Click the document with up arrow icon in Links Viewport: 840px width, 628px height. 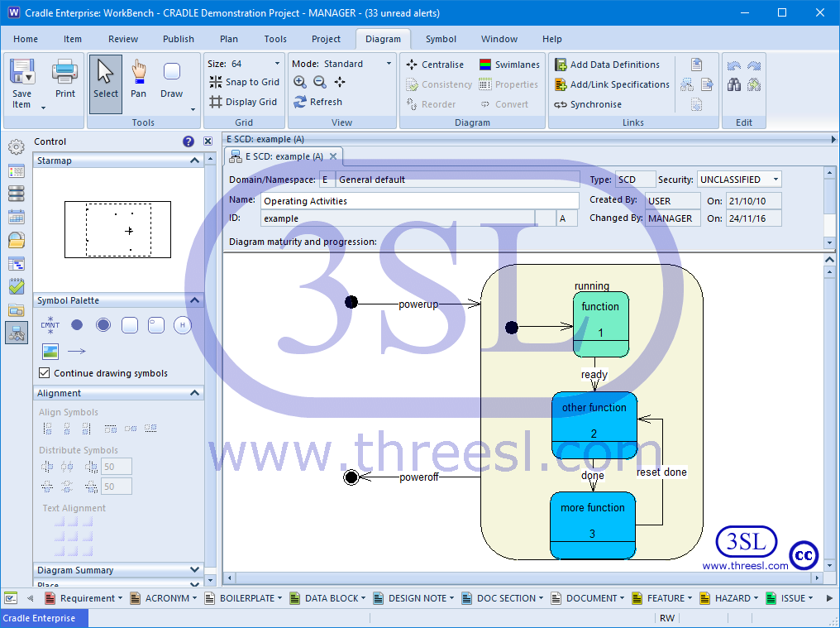pos(696,65)
